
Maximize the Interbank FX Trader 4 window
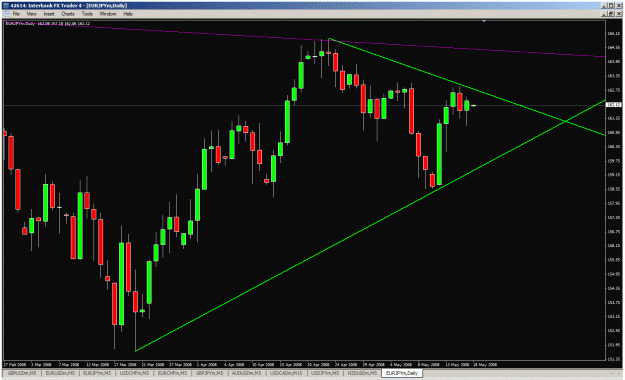click(x=612, y=6)
